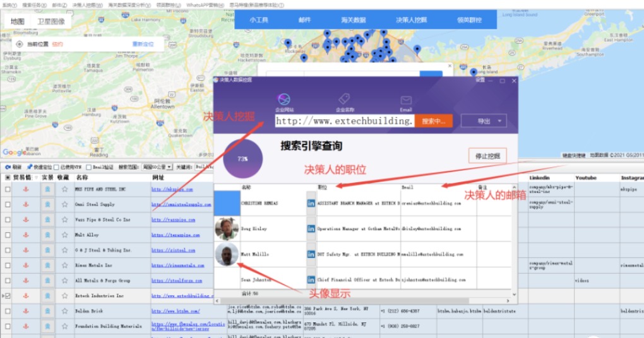Open street view icon for Foundation Building Materials
Image resolution: width=644 pixels, height=338 pixels.
click(47, 326)
